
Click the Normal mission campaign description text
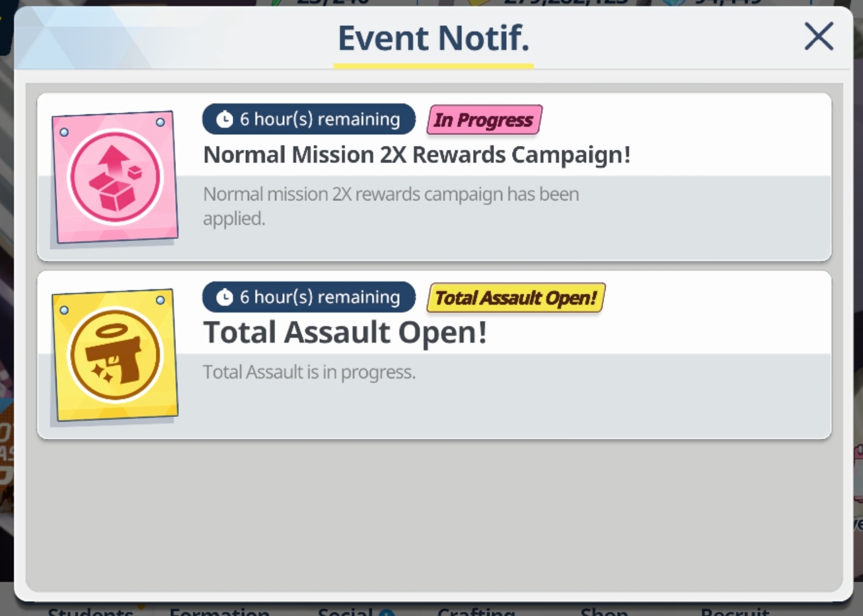coord(391,206)
